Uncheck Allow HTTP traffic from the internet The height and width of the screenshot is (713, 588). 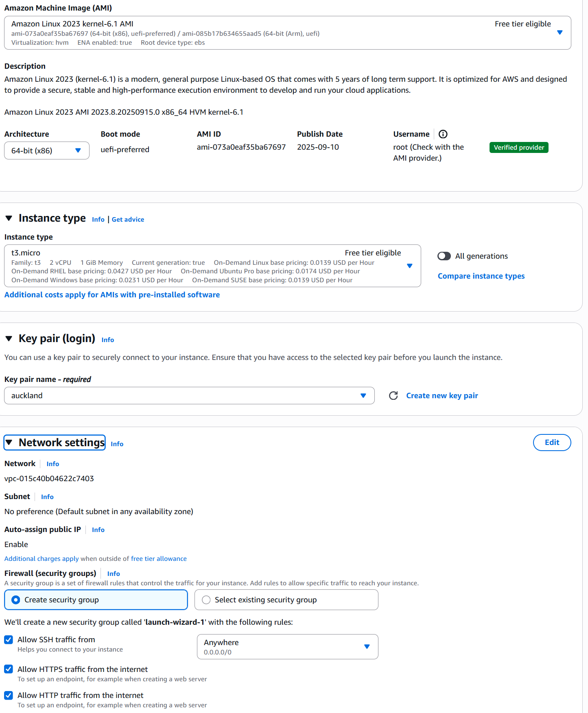pos(9,695)
